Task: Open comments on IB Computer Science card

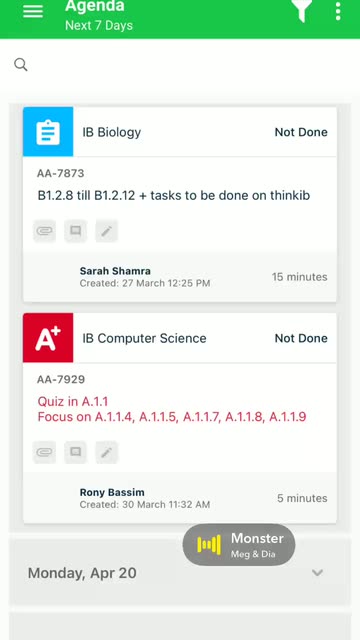Action: pyautogui.click(x=76, y=452)
